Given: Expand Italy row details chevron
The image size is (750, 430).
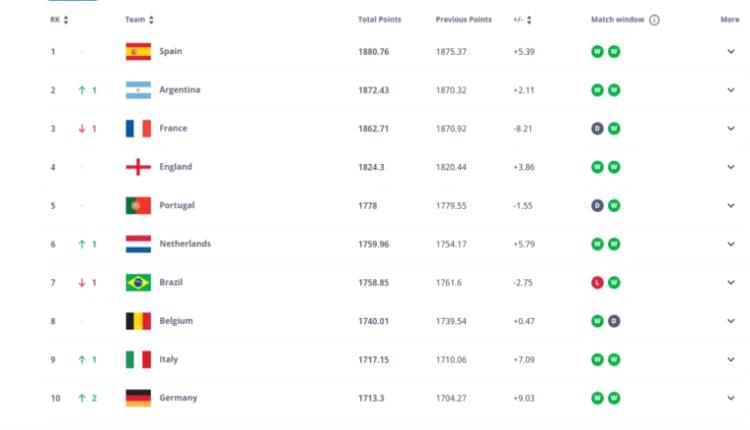Looking at the screenshot, I should click(730, 360).
